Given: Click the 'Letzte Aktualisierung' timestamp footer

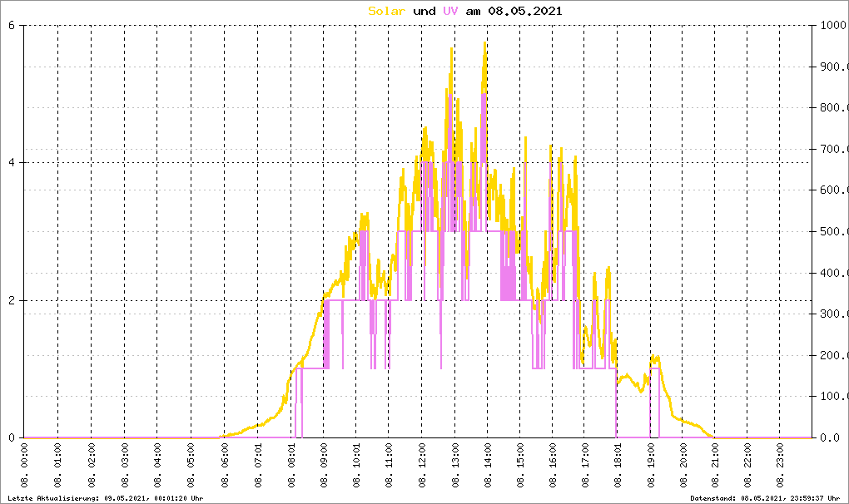Looking at the screenshot, I should coord(106,498).
